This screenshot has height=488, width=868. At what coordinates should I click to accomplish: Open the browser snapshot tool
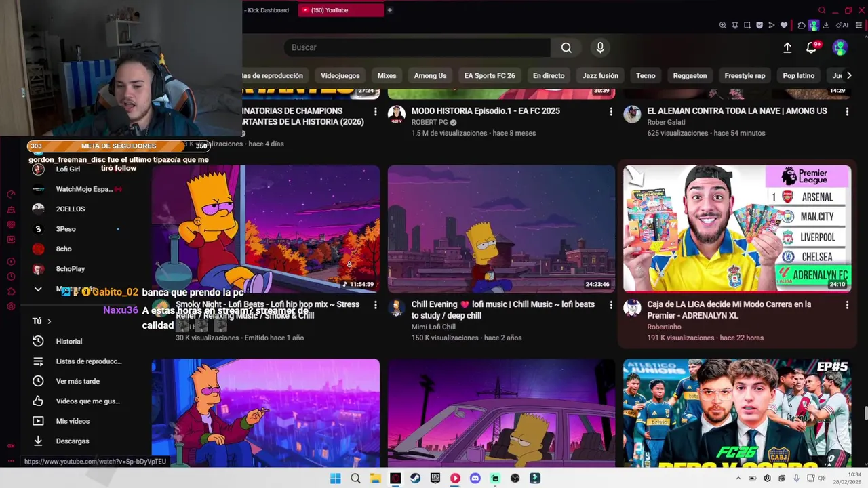747,25
